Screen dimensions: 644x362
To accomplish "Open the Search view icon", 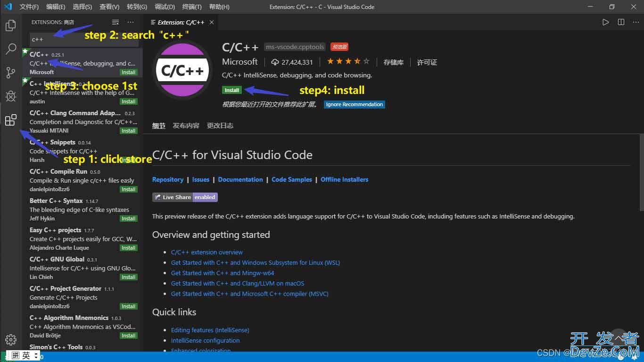I will pos(10,49).
